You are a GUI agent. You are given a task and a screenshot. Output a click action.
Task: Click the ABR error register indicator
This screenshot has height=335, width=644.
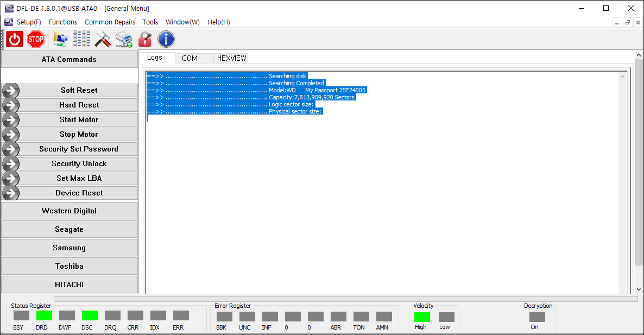pyautogui.click(x=338, y=317)
